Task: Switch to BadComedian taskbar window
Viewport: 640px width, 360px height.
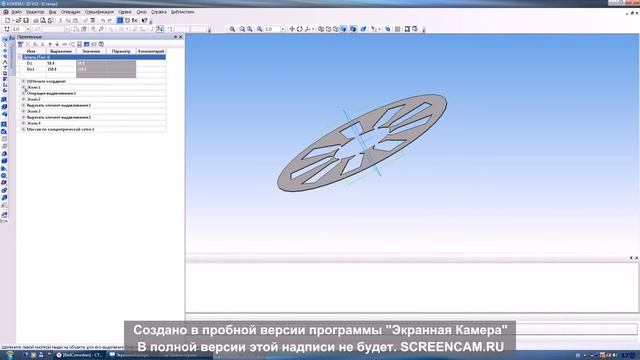Action: (79, 355)
